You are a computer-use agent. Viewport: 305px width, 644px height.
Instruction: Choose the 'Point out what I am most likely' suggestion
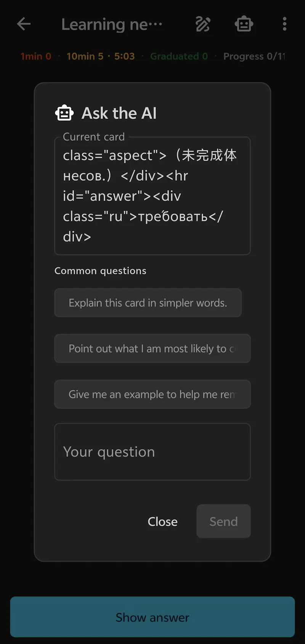click(152, 348)
